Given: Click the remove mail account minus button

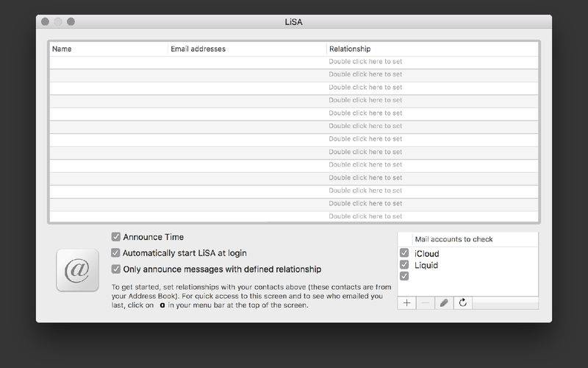Looking at the screenshot, I should (x=426, y=303).
